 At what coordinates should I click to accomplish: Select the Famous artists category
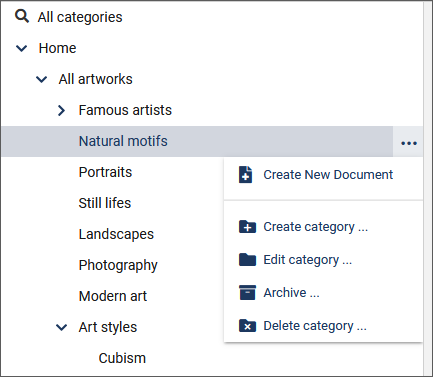click(x=125, y=110)
